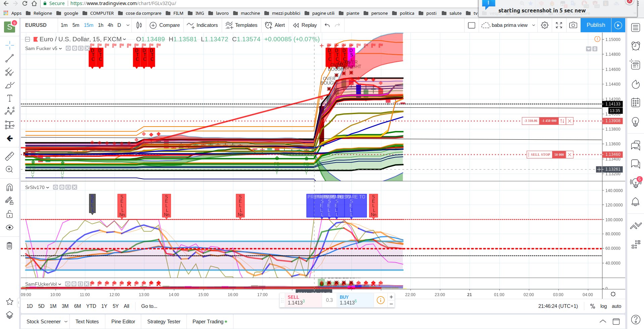Screen dimensions: 644x329
Task: Switch to the Paper Trading tab
Action: pos(210,322)
